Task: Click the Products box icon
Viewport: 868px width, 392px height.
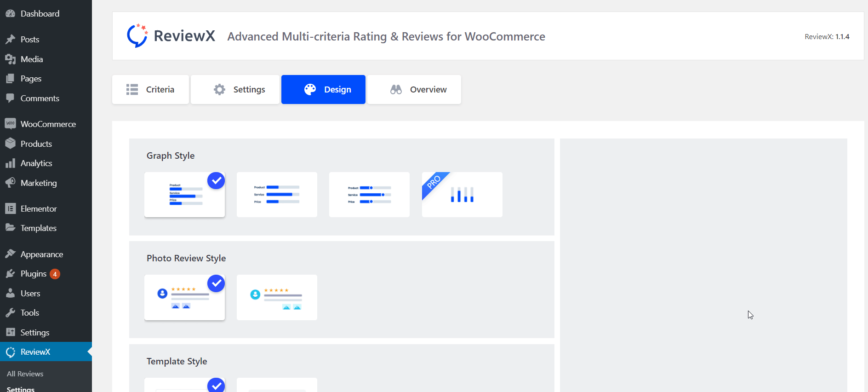Action: tap(10, 144)
